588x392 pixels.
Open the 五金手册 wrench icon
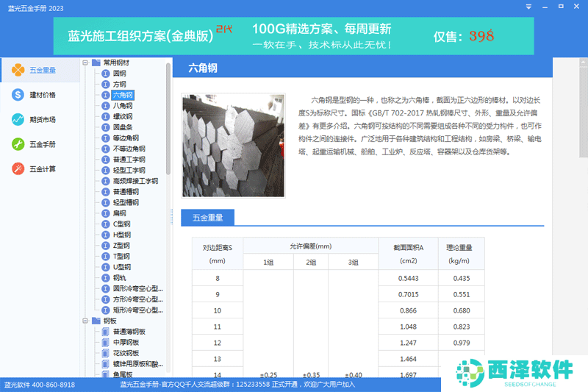coord(18,144)
